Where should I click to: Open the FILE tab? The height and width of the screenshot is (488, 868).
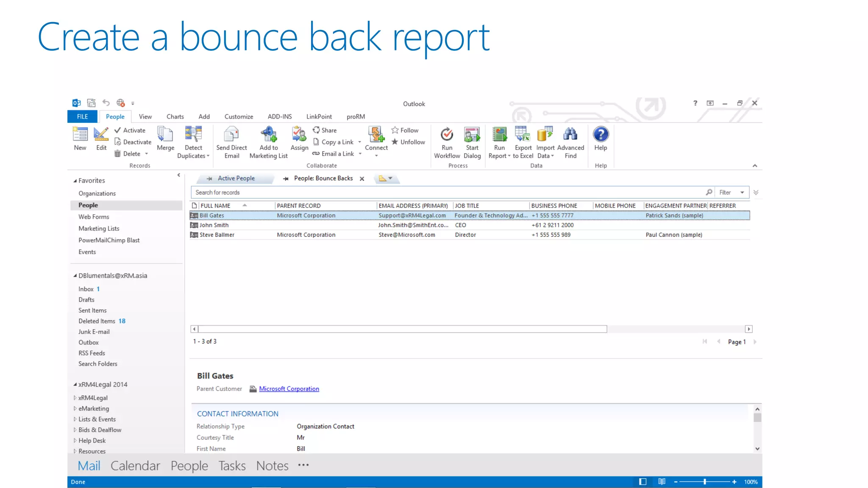[x=82, y=116]
